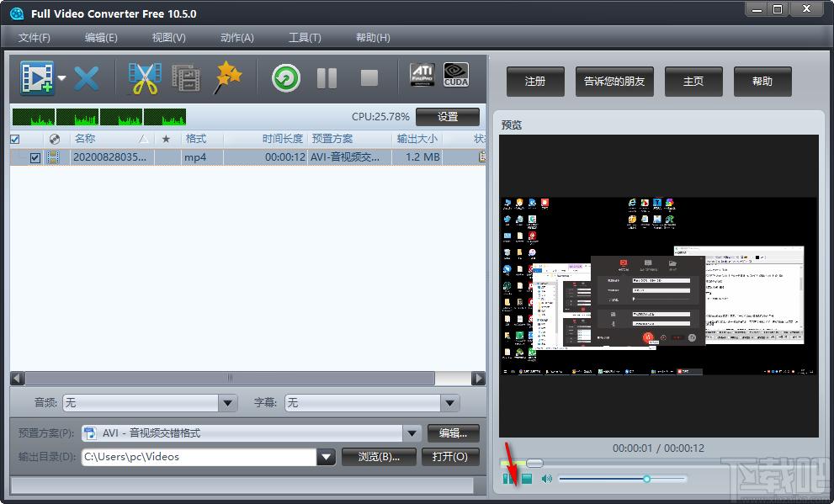Click the preview seek bar handle

coord(534,463)
